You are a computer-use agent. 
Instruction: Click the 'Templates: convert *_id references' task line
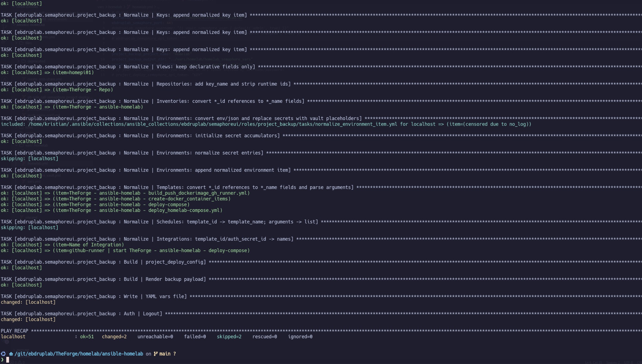point(321,187)
